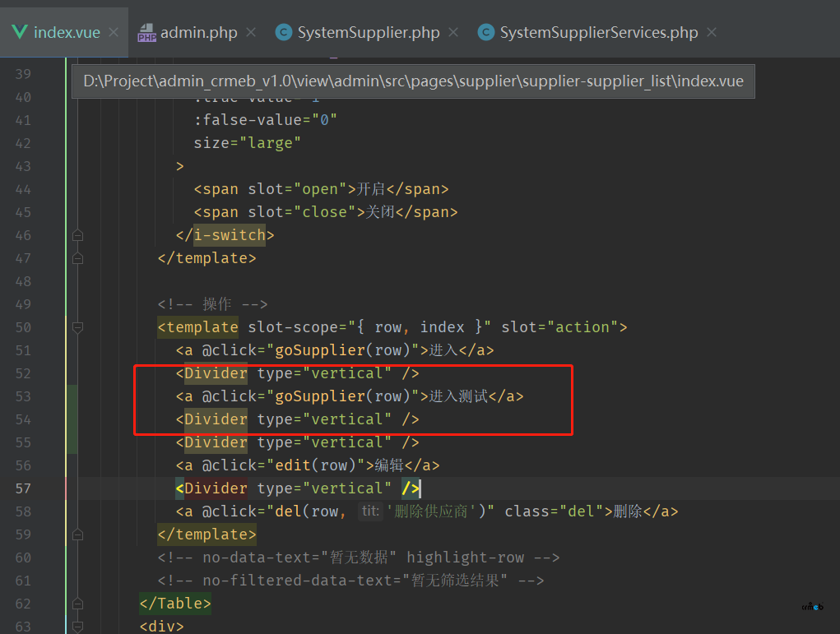The width and height of the screenshot is (840, 634).
Task: Close the index.vue editor tab
Action: click(114, 33)
